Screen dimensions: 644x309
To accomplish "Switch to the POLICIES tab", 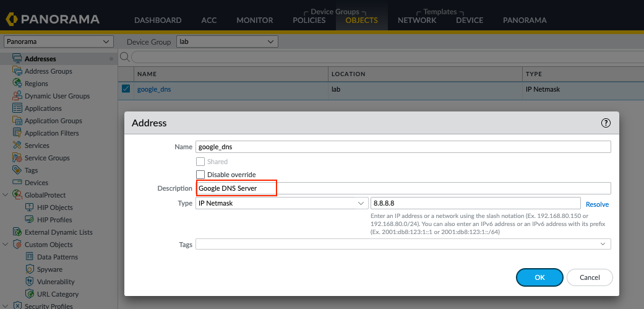I will [309, 20].
